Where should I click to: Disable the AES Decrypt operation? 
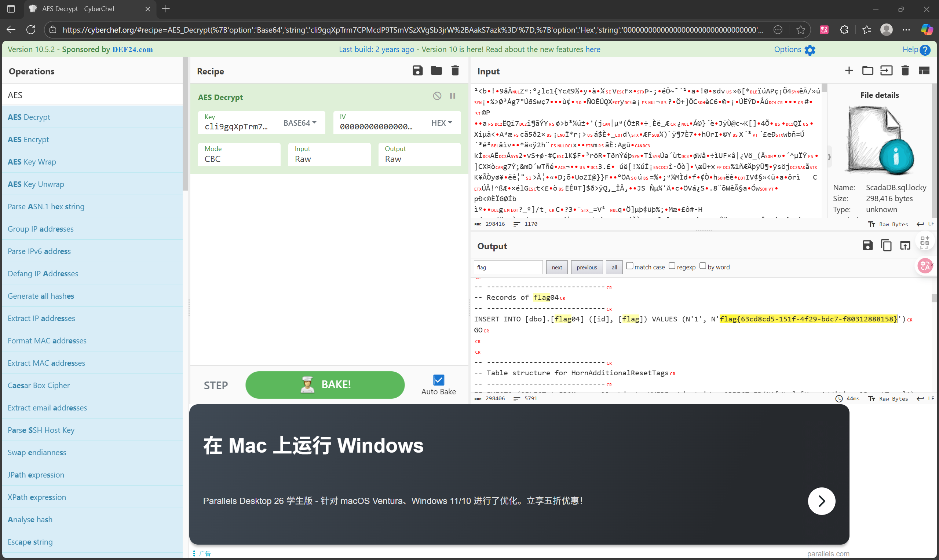pyautogui.click(x=437, y=96)
